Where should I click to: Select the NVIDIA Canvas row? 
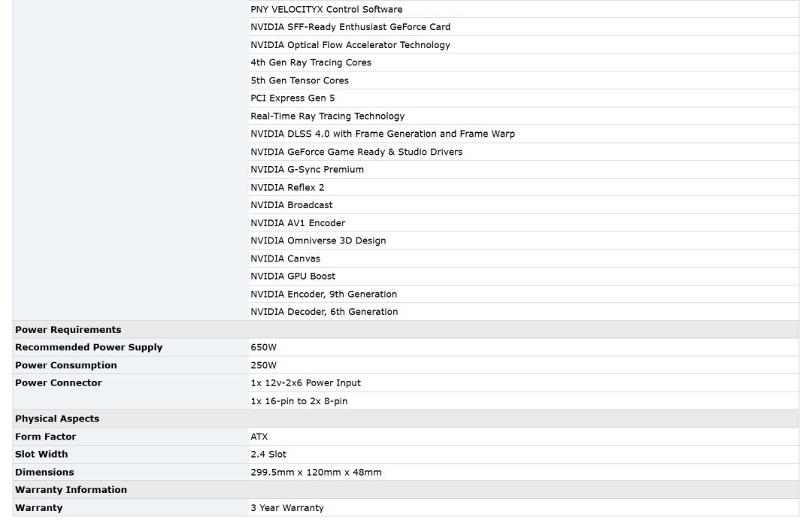(x=285, y=258)
